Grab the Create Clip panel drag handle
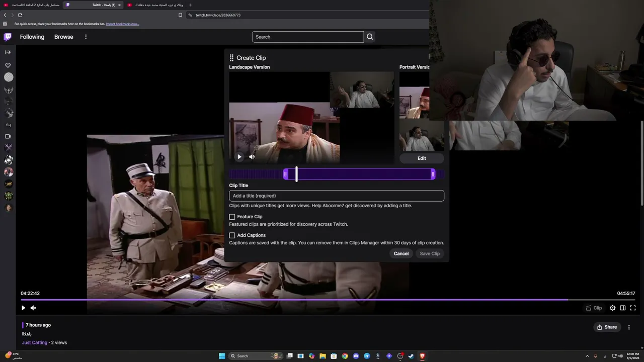Screen dimensions: 644x362 pyautogui.click(x=231, y=58)
